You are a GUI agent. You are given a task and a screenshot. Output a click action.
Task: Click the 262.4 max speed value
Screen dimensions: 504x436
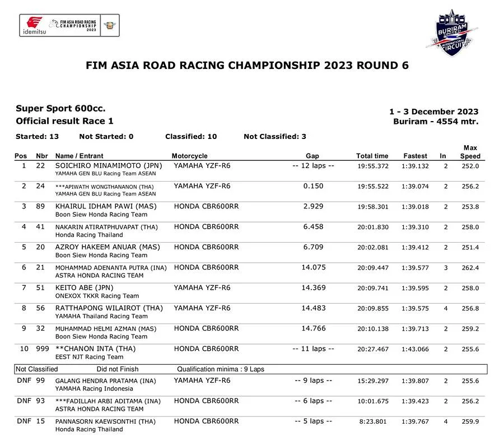click(469, 268)
